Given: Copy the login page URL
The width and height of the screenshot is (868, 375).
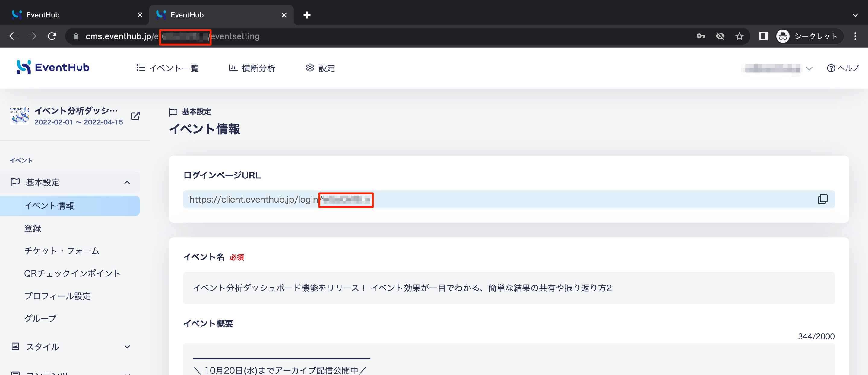Looking at the screenshot, I should pos(822,199).
